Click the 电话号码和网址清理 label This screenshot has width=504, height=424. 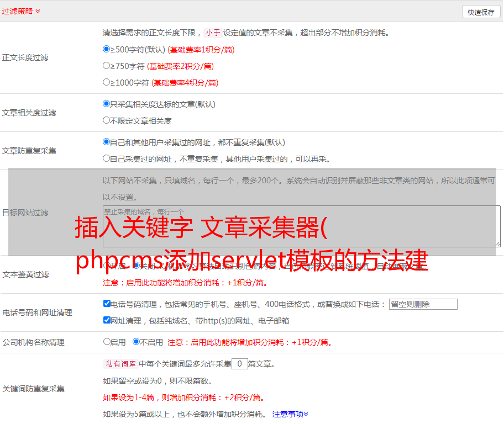37,312
